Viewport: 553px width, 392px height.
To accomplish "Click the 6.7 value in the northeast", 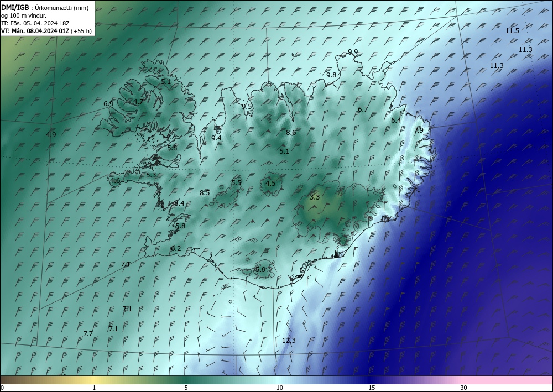I will point(363,109).
